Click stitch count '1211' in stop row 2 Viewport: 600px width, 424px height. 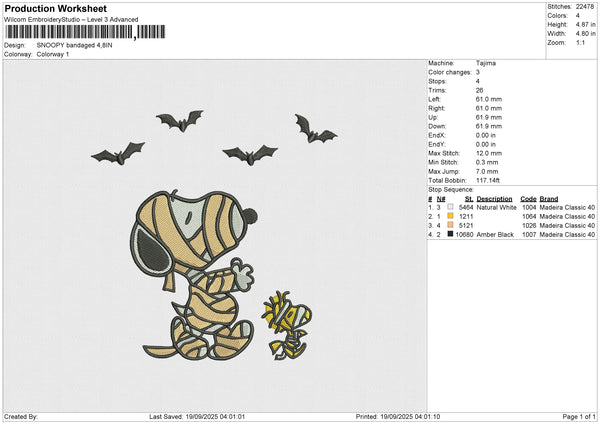[x=466, y=217]
